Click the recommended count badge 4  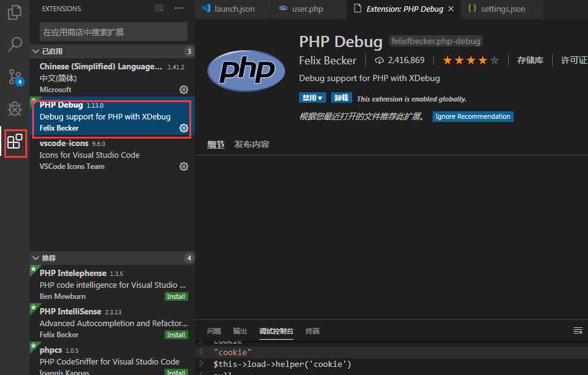[189, 258]
